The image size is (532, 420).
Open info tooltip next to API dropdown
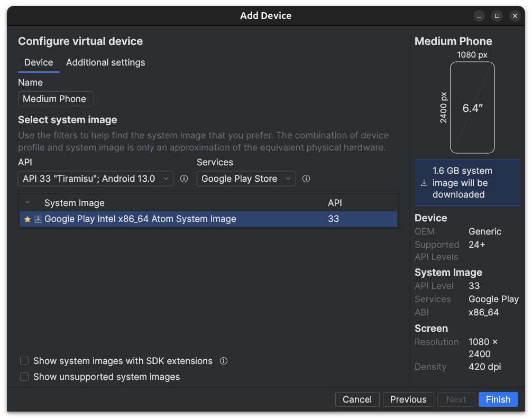tap(184, 179)
